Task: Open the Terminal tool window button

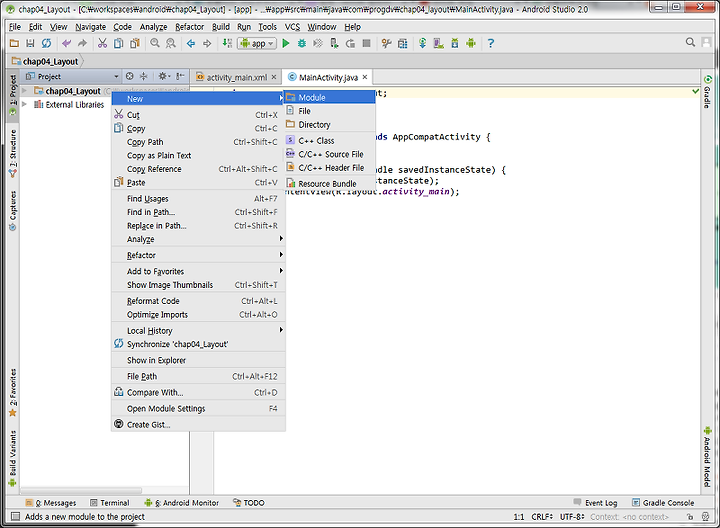Action: point(110,503)
